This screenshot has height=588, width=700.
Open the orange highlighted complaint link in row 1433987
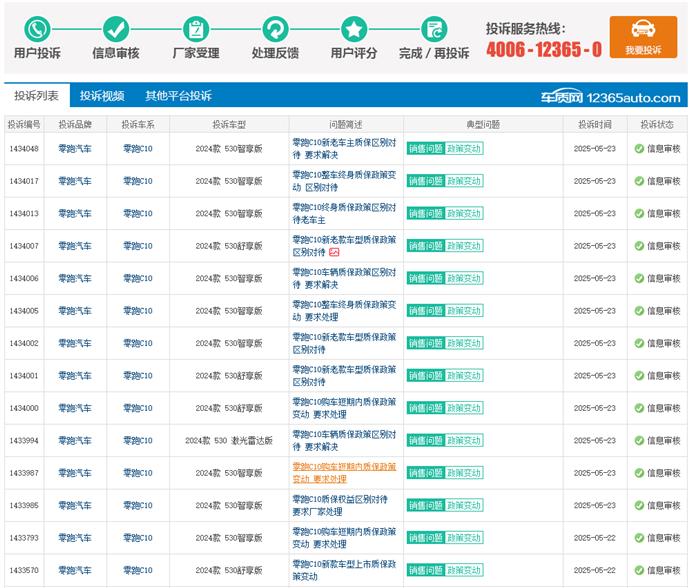344,473
